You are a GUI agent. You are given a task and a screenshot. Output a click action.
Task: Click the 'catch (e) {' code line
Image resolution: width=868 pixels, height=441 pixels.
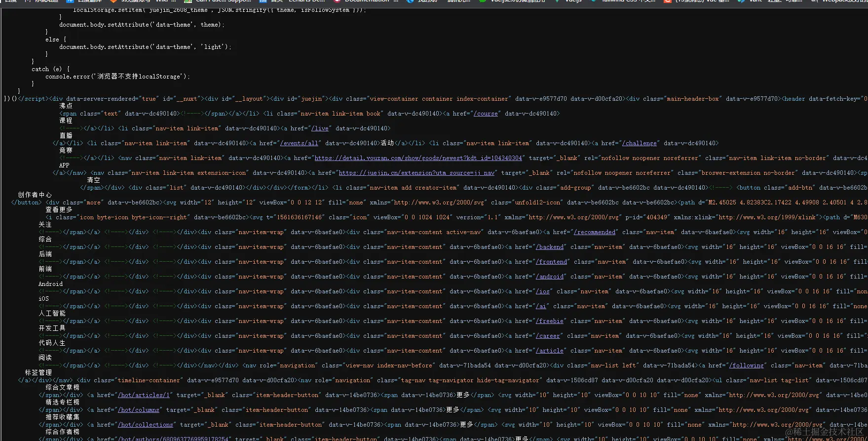(x=50, y=69)
